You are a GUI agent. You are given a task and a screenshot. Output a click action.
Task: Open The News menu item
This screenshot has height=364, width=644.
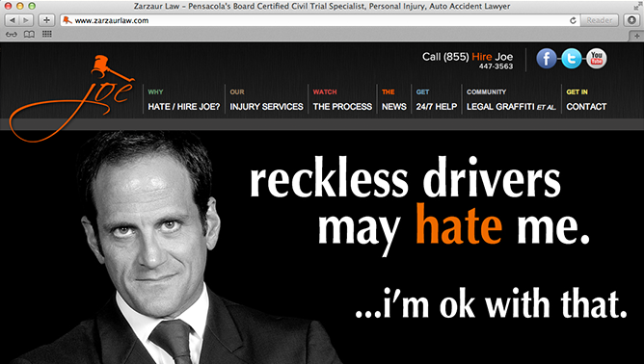(x=394, y=100)
